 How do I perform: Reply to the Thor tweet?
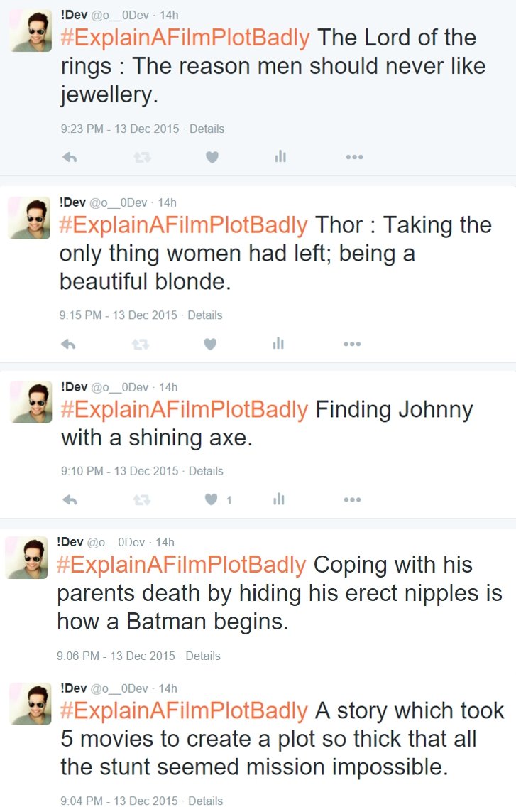(x=68, y=345)
